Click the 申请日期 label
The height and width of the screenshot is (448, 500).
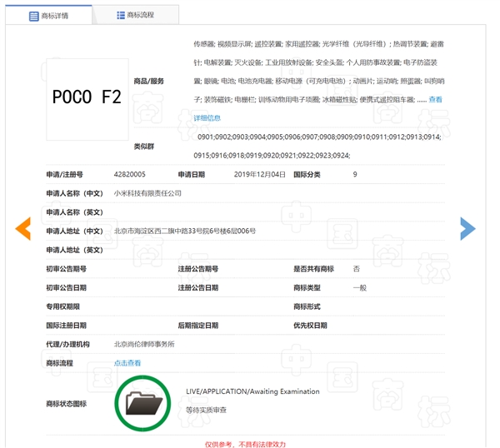(192, 175)
